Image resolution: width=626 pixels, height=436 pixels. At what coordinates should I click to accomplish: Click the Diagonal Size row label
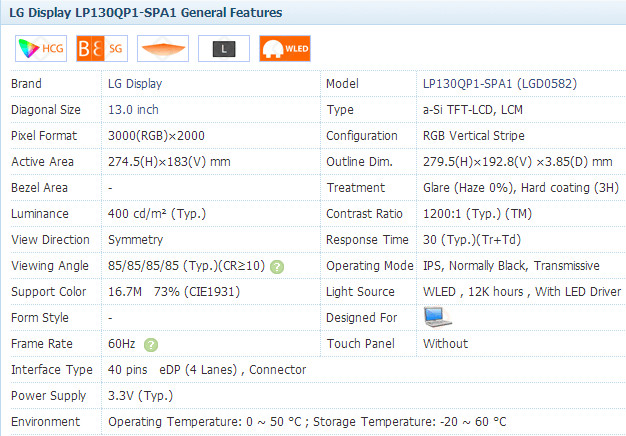[x=46, y=109]
